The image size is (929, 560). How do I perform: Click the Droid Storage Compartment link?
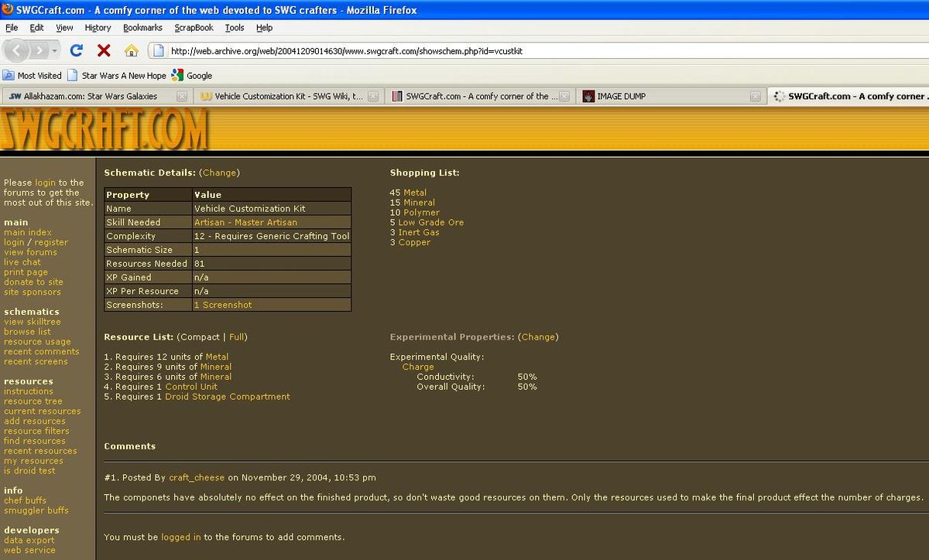click(x=228, y=397)
